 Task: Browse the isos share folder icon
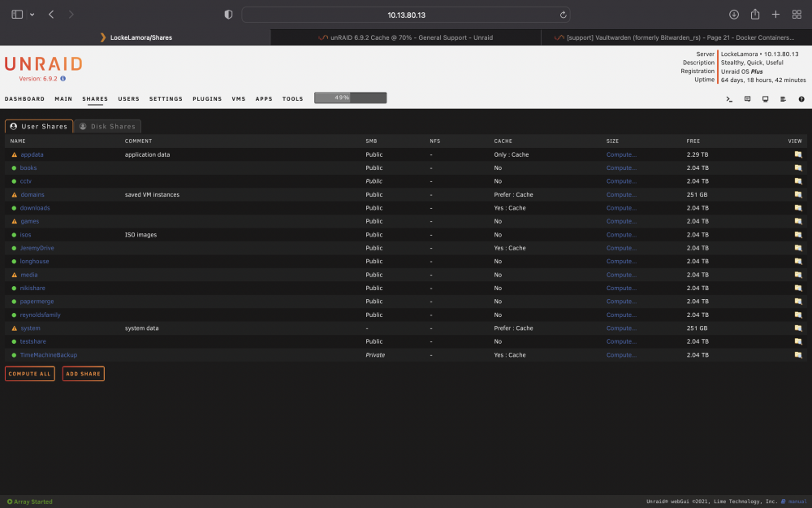(x=798, y=235)
